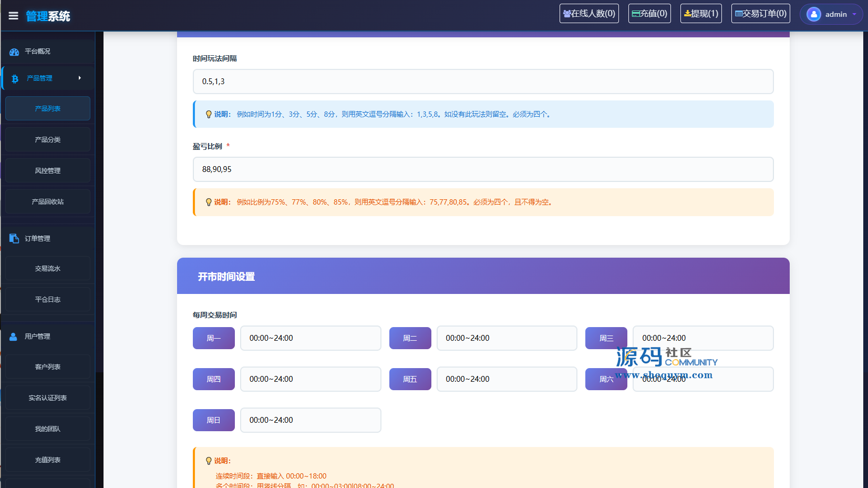This screenshot has width=868, height=488.
Task: Focus the 周一 trading time input
Action: coord(311,338)
